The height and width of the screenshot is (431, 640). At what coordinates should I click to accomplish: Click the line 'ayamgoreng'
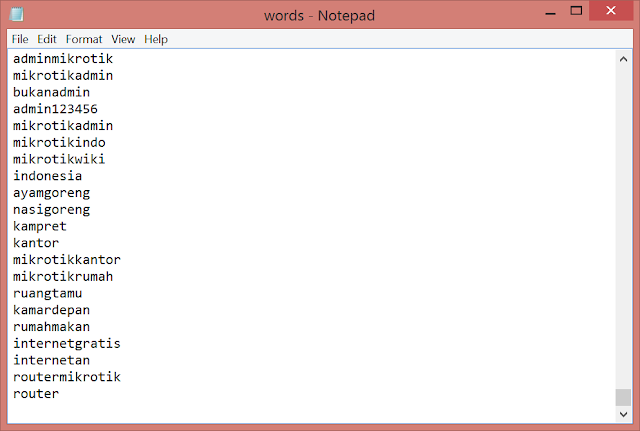(51, 193)
